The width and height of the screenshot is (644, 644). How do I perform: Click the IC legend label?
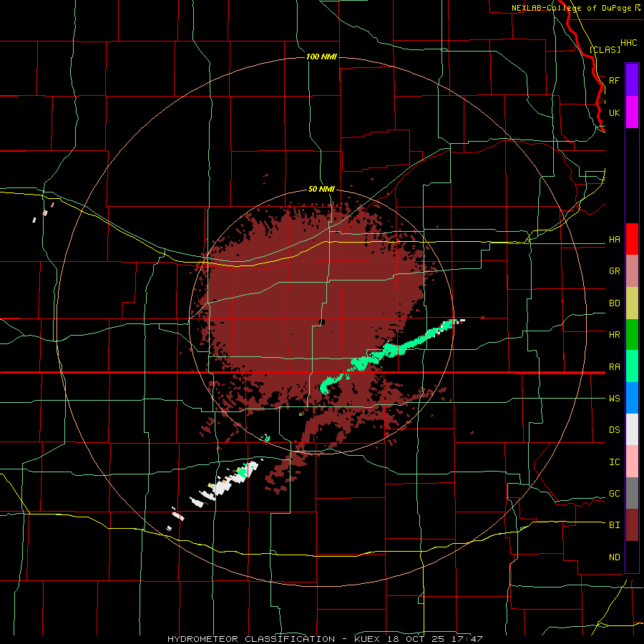point(614,462)
